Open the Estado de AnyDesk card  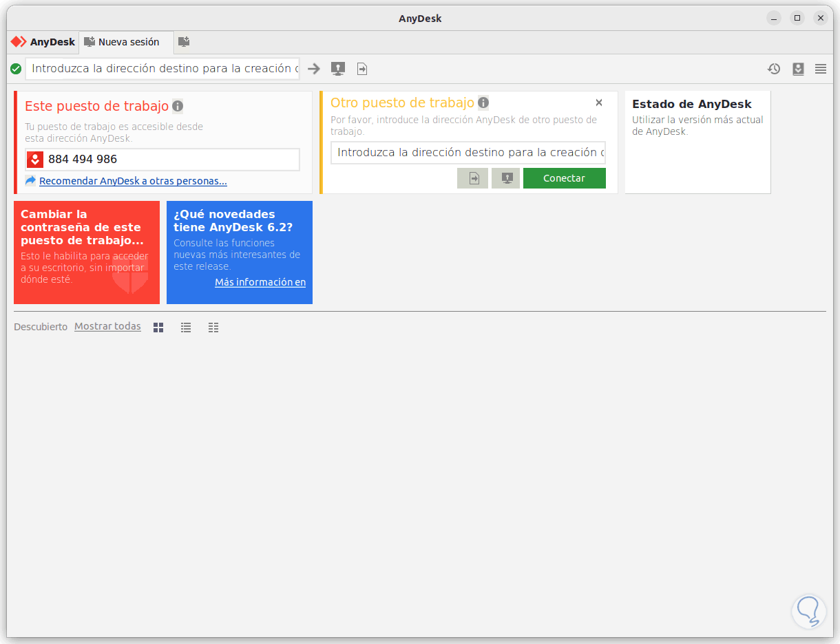coord(697,142)
